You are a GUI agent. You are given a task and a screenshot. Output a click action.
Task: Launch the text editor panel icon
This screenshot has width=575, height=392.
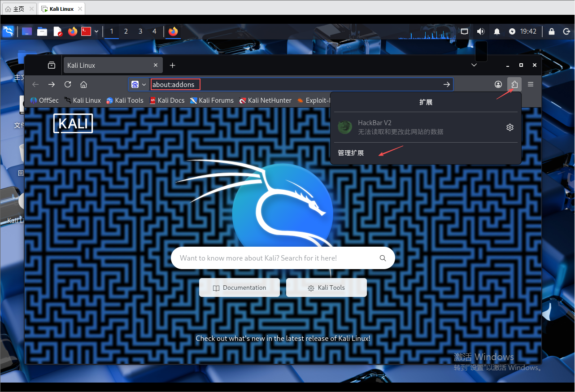57,31
